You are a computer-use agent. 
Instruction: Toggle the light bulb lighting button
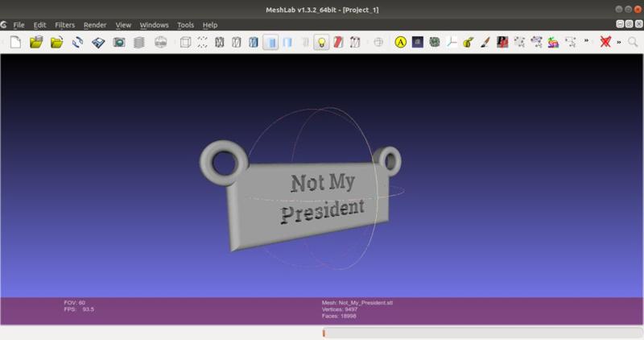(x=321, y=42)
